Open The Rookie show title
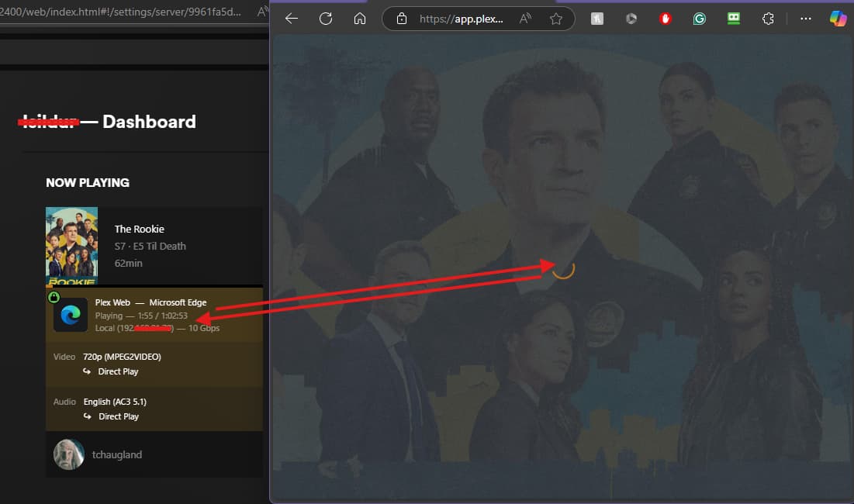Screen dimensions: 854x504 (140, 230)
